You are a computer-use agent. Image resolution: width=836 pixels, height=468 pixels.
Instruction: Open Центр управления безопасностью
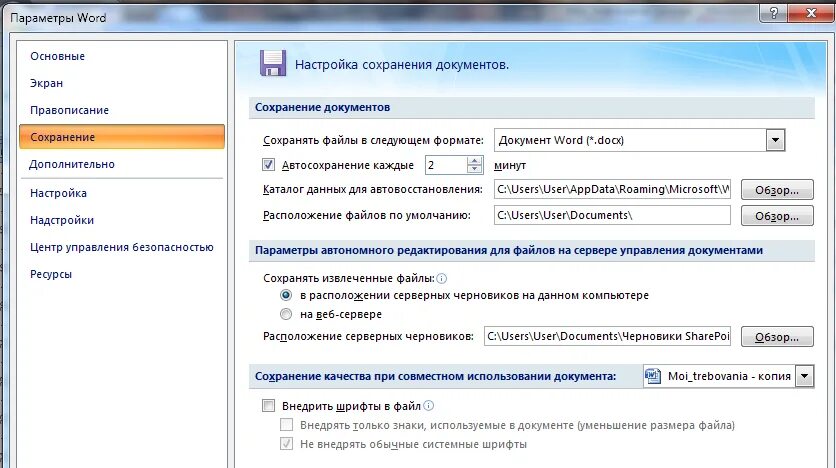122,247
